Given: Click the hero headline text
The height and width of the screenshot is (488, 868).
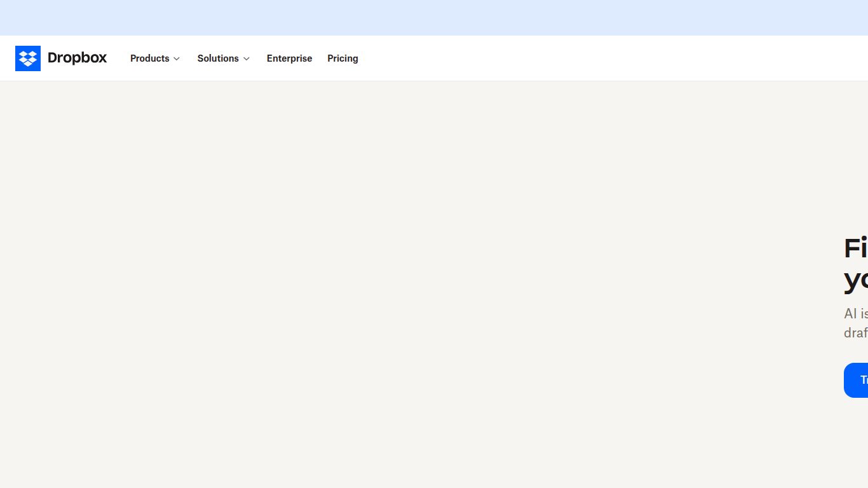Looking at the screenshot, I should [x=855, y=264].
